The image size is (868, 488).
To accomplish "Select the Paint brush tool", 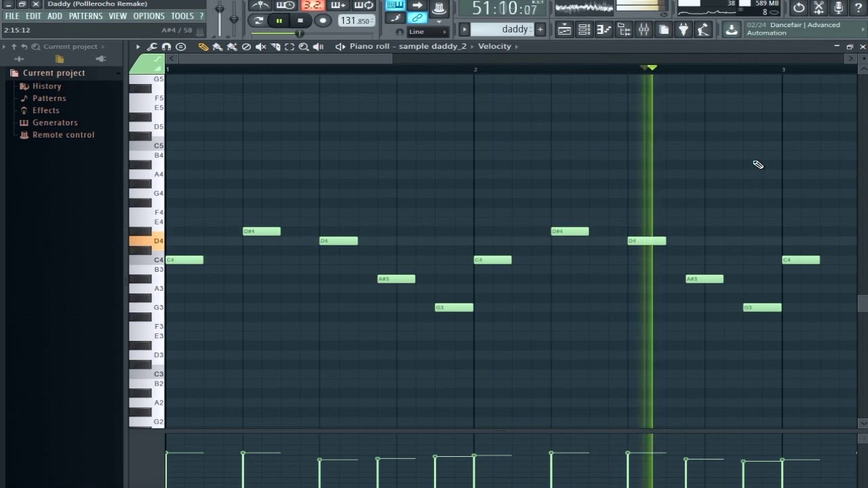I will point(217,47).
